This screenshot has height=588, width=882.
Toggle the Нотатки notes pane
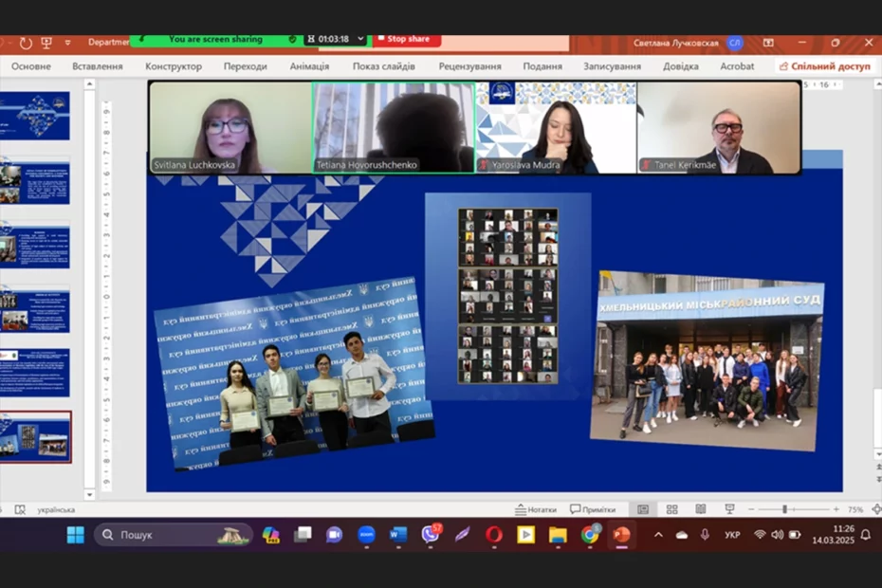[536, 509]
